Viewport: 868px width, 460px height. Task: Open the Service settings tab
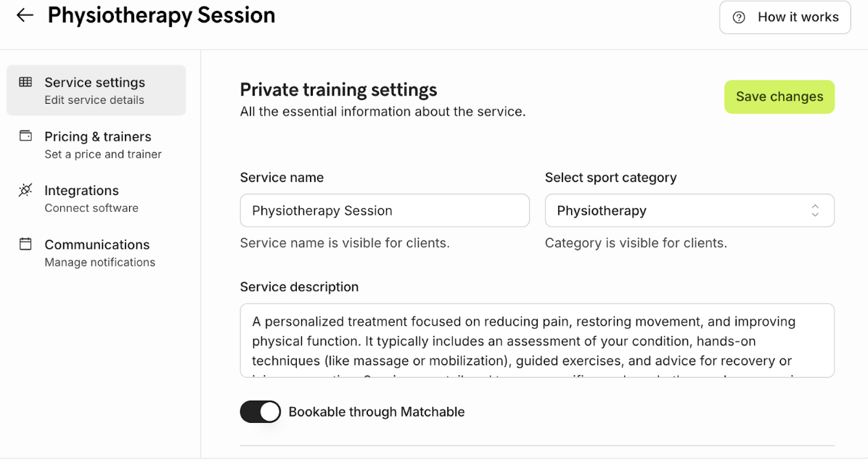96,90
